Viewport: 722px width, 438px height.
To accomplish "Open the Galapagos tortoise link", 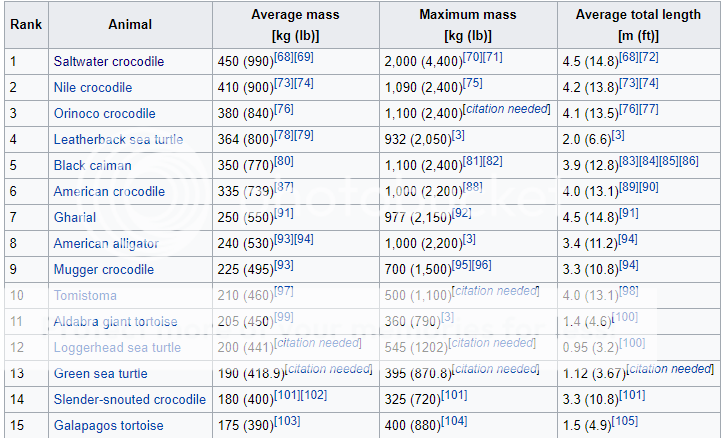I will (x=108, y=425).
